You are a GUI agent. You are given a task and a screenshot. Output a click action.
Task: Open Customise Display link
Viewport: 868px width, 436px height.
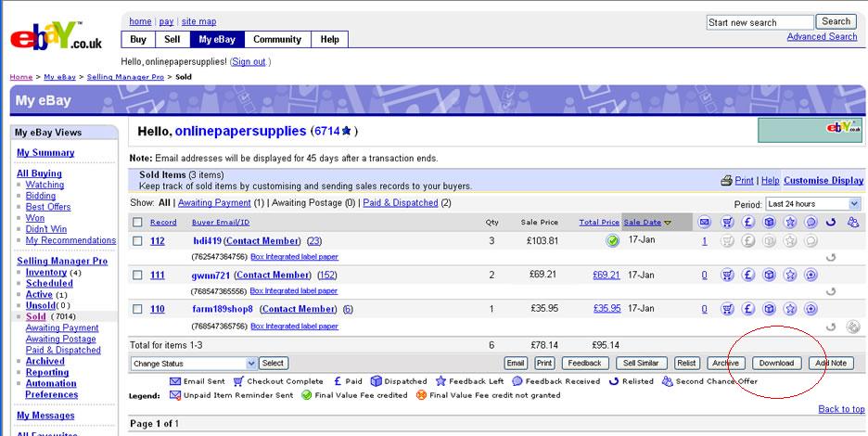[823, 181]
